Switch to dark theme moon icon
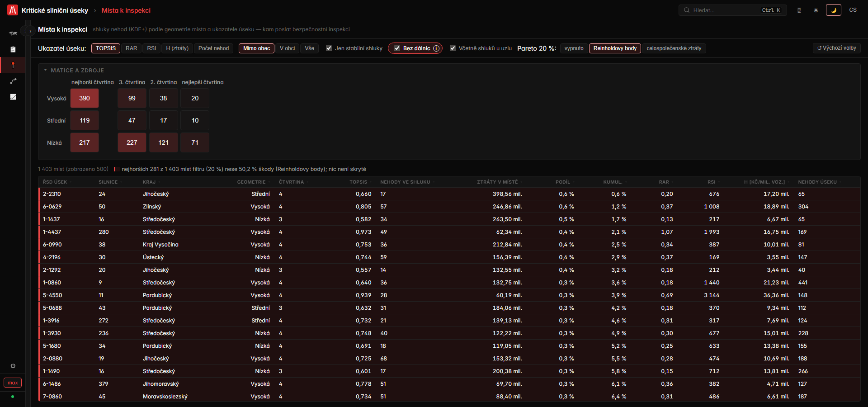The image size is (868, 407). [834, 10]
